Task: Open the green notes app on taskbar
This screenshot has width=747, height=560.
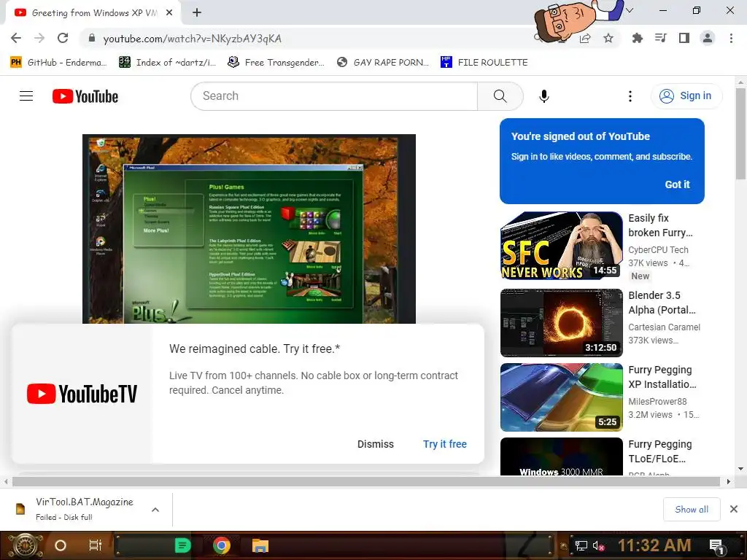Action: pos(182,545)
